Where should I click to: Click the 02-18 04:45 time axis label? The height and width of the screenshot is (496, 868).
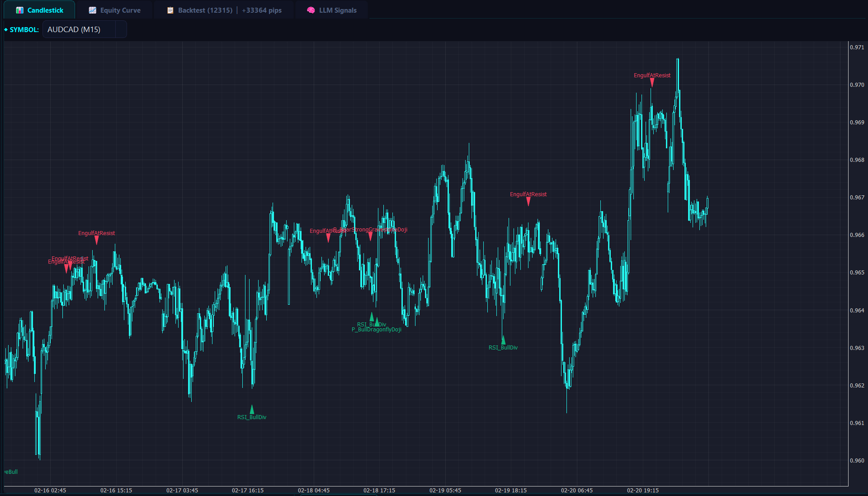click(313, 490)
